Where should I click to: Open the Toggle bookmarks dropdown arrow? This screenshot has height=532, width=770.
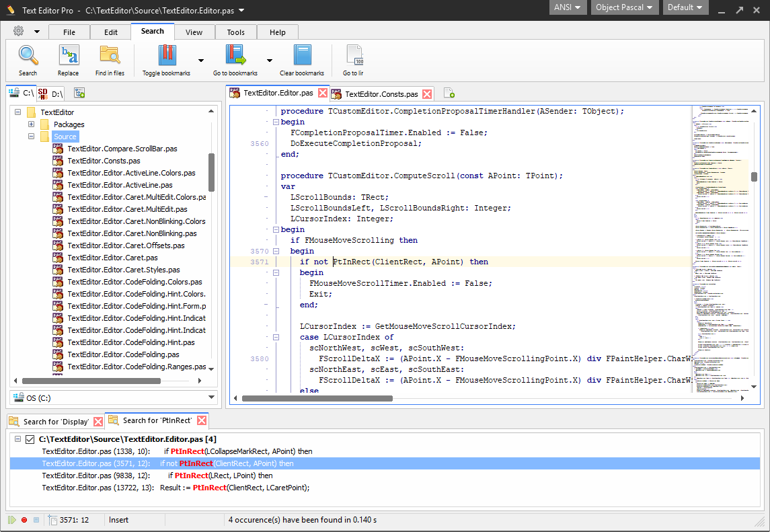pos(201,61)
